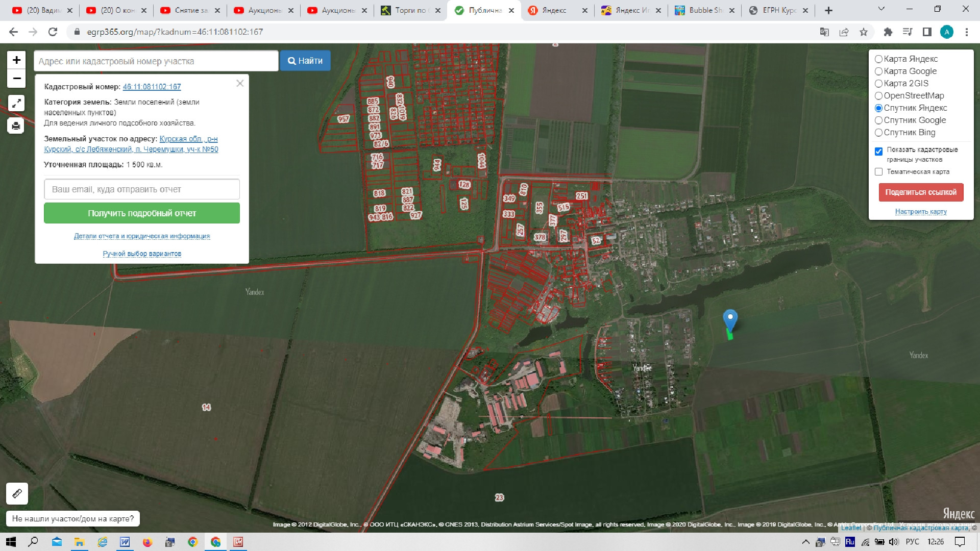
Task: Open Ручной выбор вариантов options
Action: click(x=142, y=254)
